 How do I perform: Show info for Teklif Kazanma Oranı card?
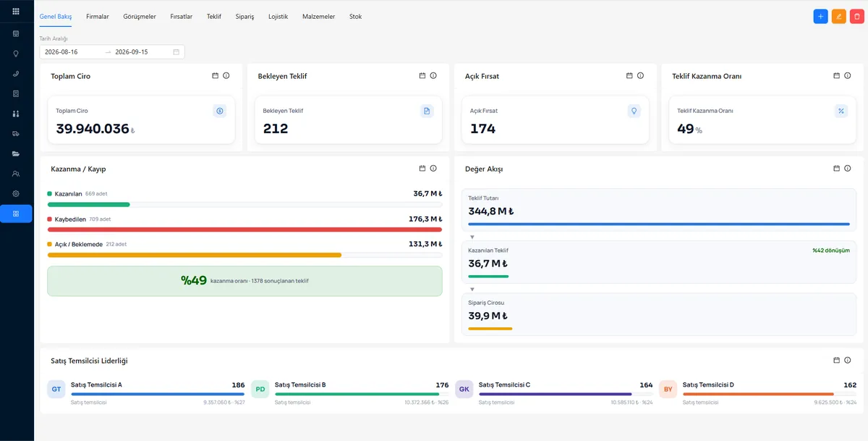coord(848,75)
